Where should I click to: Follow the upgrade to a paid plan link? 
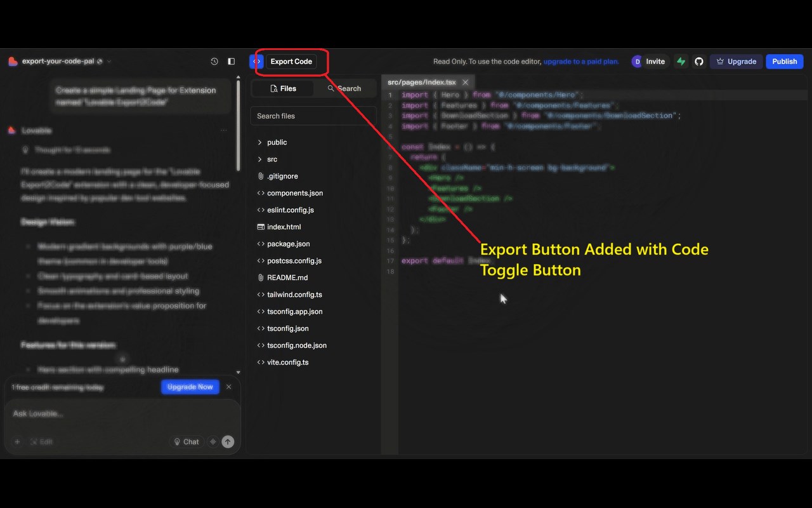click(x=581, y=62)
